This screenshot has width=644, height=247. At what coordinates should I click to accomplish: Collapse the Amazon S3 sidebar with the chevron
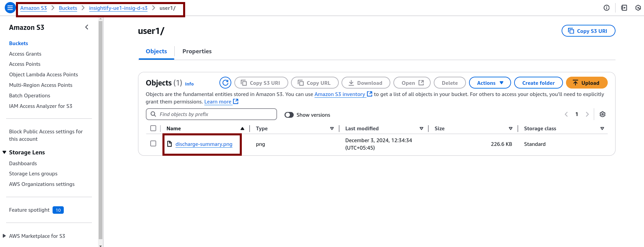(x=87, y=27)
